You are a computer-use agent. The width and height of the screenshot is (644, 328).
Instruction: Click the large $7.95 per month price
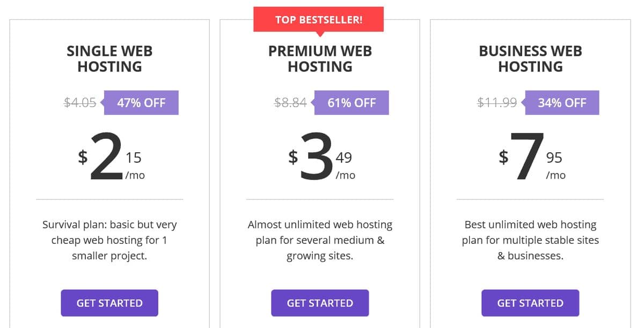[x=532, y=158]
